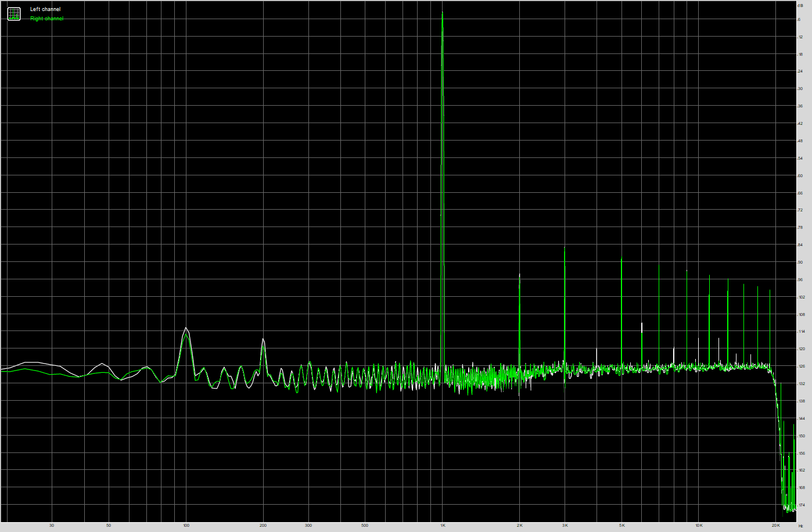Click the spectrum graph icon in the legend
The height and width of the screenshot is (532, 812).
click(x=14, y=14)
